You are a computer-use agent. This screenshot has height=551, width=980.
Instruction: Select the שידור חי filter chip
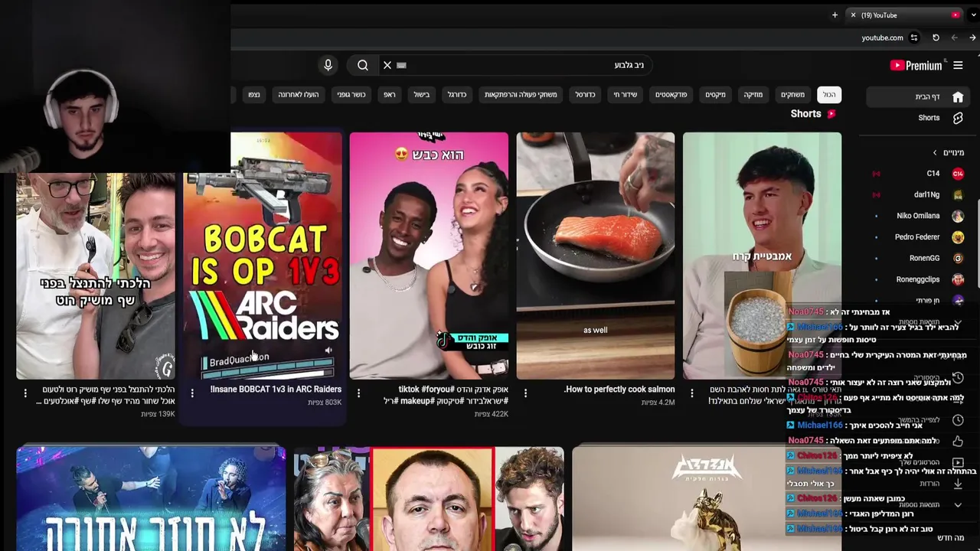625,94
